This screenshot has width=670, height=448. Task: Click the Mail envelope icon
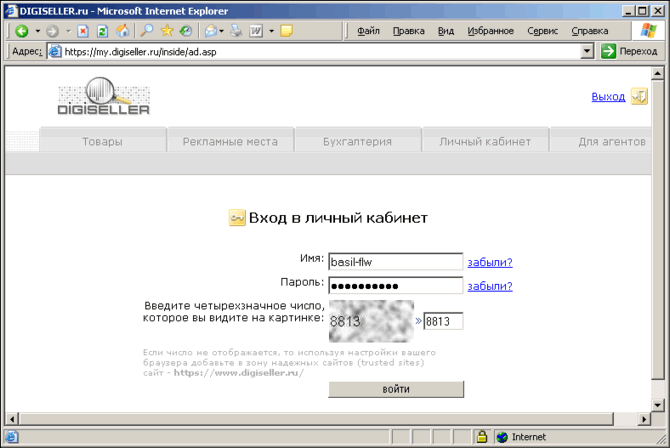211,31
